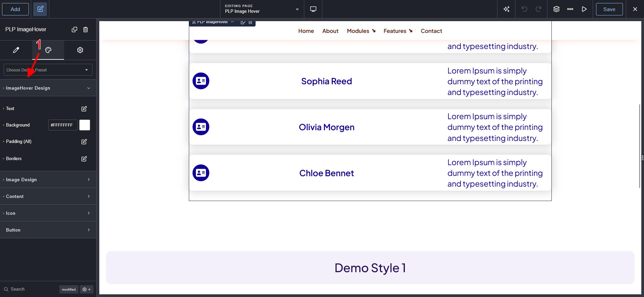
Task: Collapse the ImageHover Design section
Action: coord(48,88)
